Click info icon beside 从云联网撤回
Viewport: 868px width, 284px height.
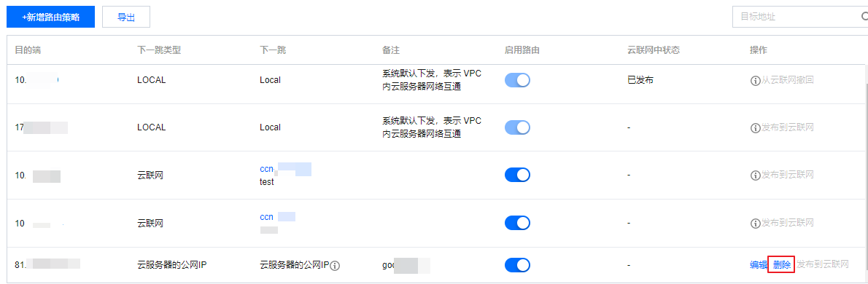point(754,80)
